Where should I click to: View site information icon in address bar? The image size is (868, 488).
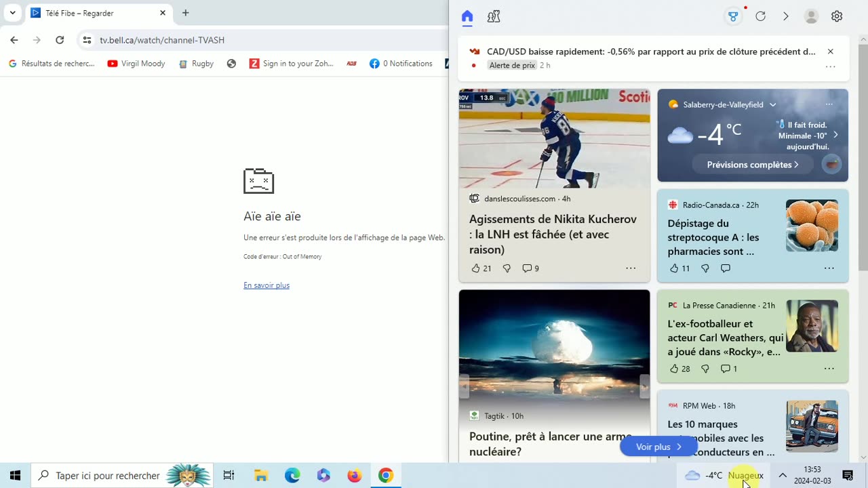click(x=87, y=40)
